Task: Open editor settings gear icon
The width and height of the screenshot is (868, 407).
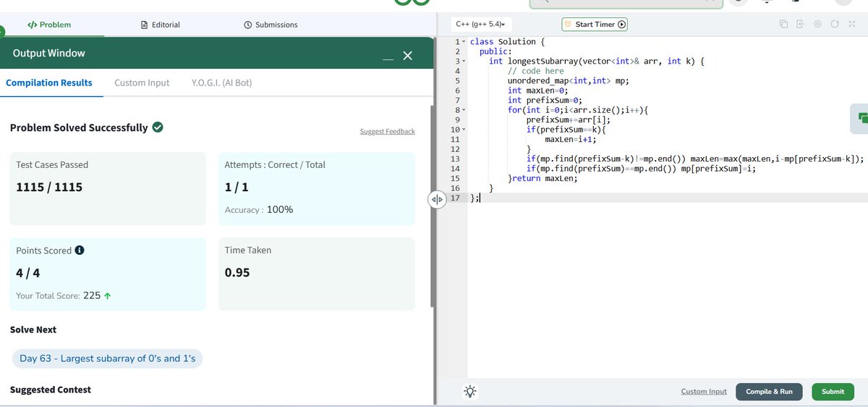Action: [817, 24]
